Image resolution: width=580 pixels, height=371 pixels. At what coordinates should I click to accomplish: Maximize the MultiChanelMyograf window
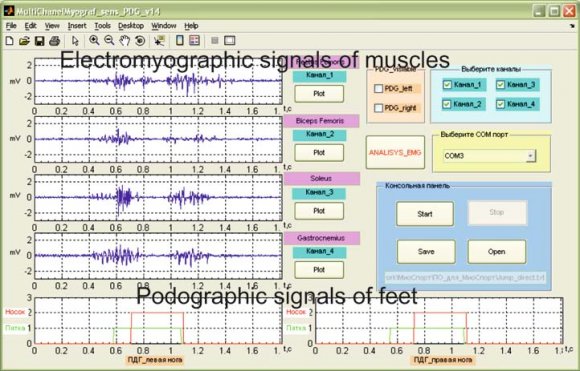(554, 11)
